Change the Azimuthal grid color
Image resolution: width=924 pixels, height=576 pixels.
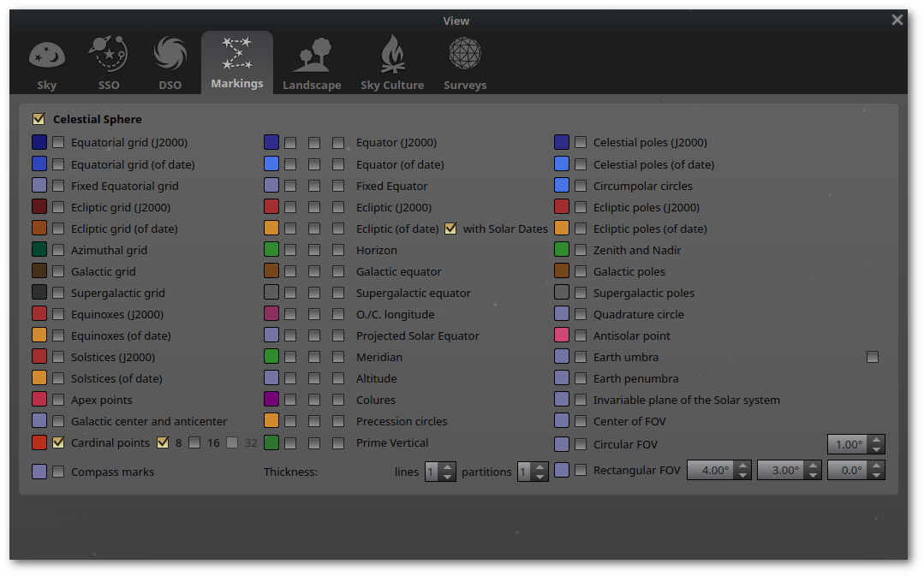tap(39, 250)
